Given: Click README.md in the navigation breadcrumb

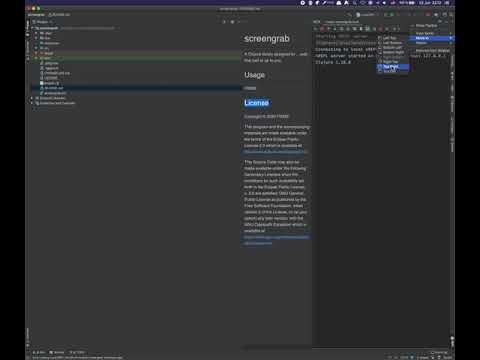Looking at the screenshot, I should pos(59,15).
